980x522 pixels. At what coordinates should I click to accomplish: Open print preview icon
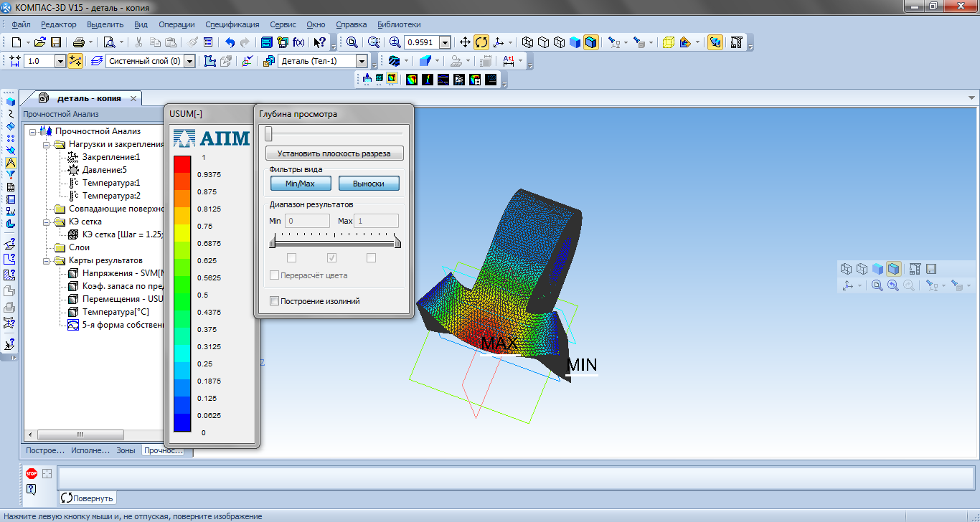pyautogui.click(x=109, y=42)
